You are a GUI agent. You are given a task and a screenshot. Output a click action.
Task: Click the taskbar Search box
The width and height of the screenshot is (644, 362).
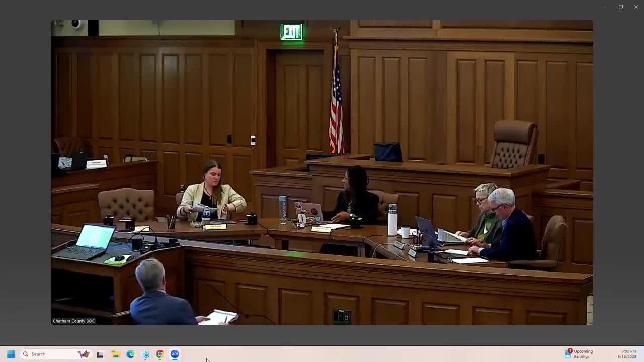(x=55, y=354)
